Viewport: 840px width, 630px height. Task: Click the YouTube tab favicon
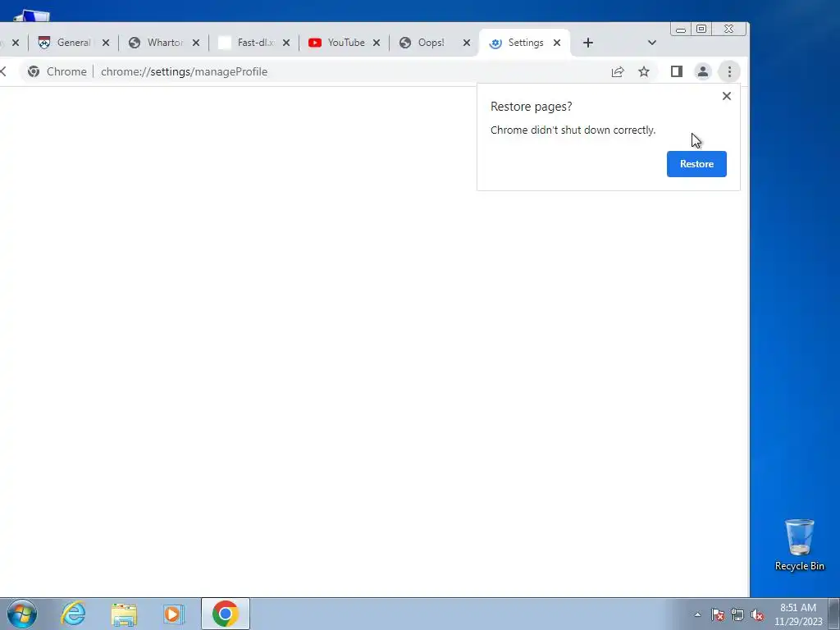coord(315,43)
